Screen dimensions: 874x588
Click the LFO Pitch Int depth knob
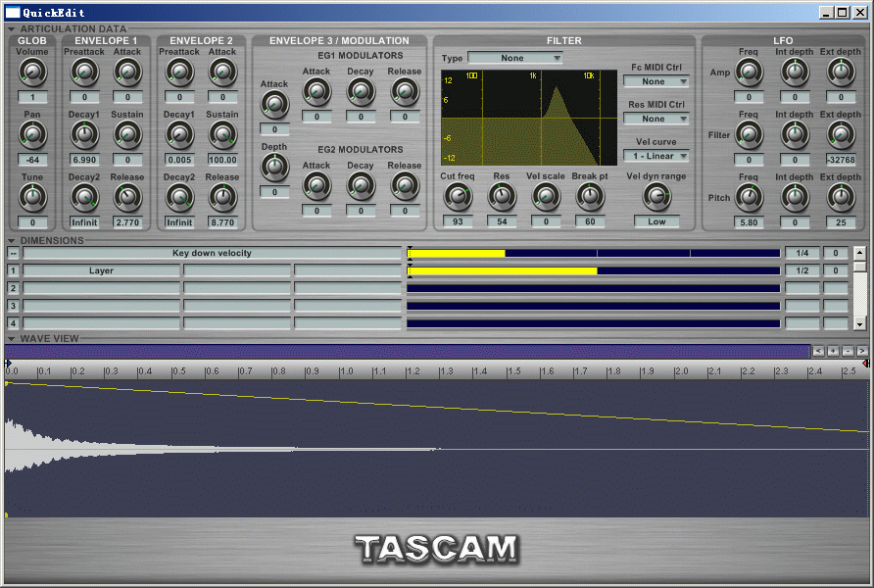795,197
